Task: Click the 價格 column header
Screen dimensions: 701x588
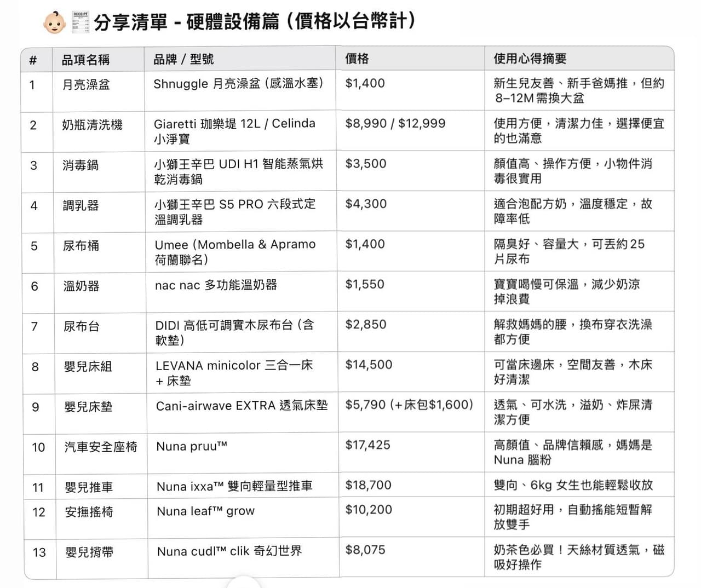Action: [357, 59]
